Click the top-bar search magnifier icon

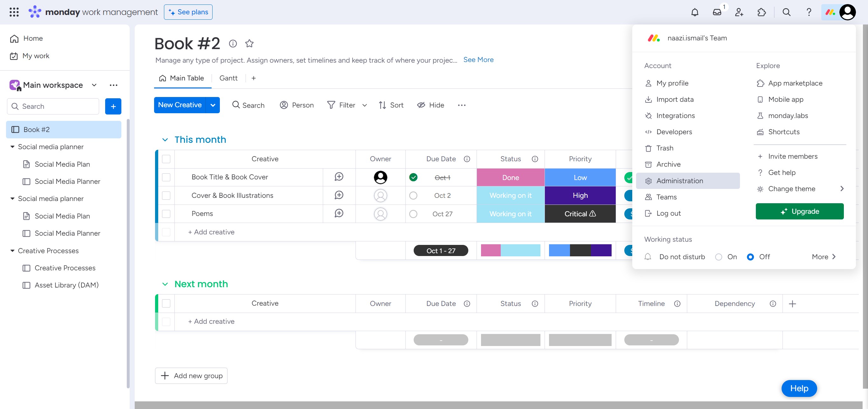click(x=786, y=12)
